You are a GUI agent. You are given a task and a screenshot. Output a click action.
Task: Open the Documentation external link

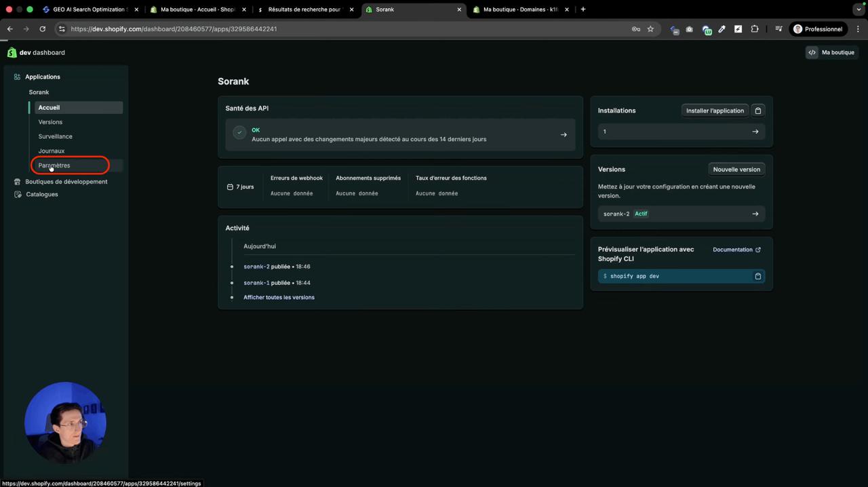point(736,250)
